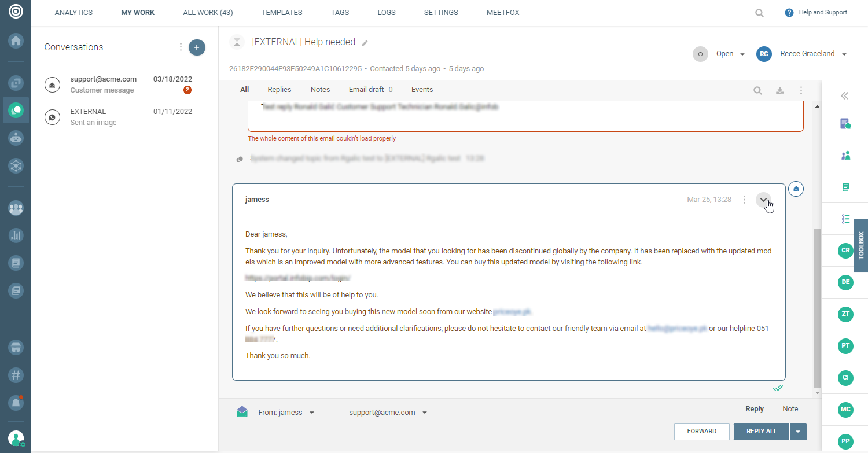Click the home icon in left sidebar
This screenshot has height=453, width=868.
16,40
